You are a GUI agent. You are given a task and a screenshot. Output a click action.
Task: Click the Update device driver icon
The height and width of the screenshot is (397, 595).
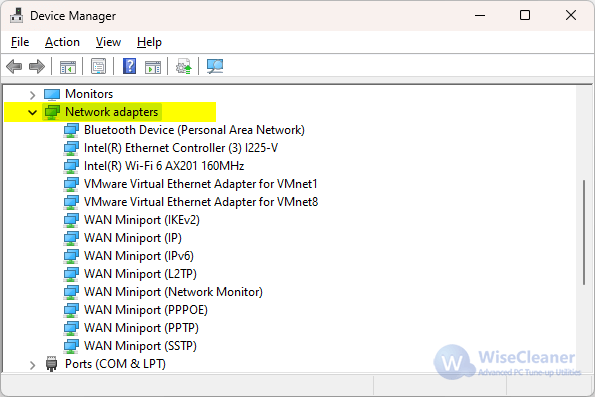(x=184, y=67)
